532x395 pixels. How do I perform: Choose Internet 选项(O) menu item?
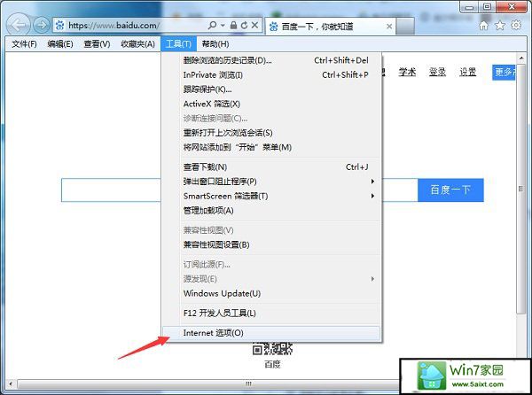tap(271, 333)
